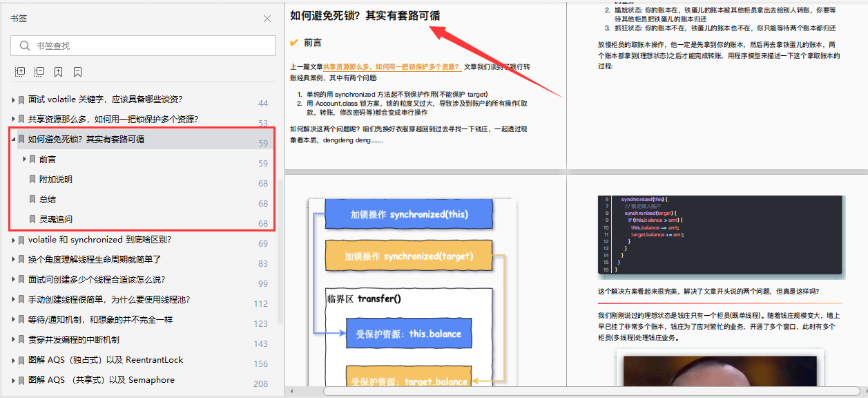
Task: Click bookmark icon beside 手动创建线程很简单
Action: click(x=21, y=300)
